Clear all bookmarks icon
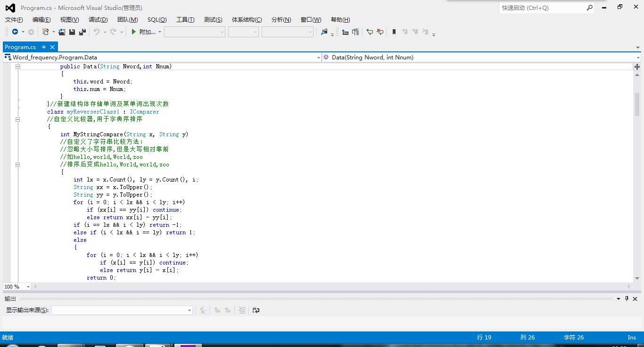644x347 pixels. click(x=425, y=32)
